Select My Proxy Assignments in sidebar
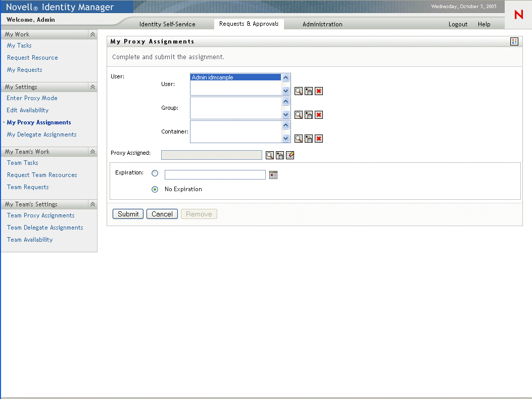 pos(39,122)
